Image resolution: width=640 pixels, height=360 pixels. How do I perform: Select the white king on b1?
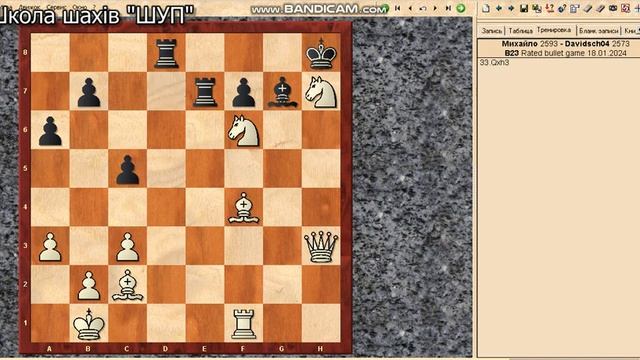tap(89, 324)
